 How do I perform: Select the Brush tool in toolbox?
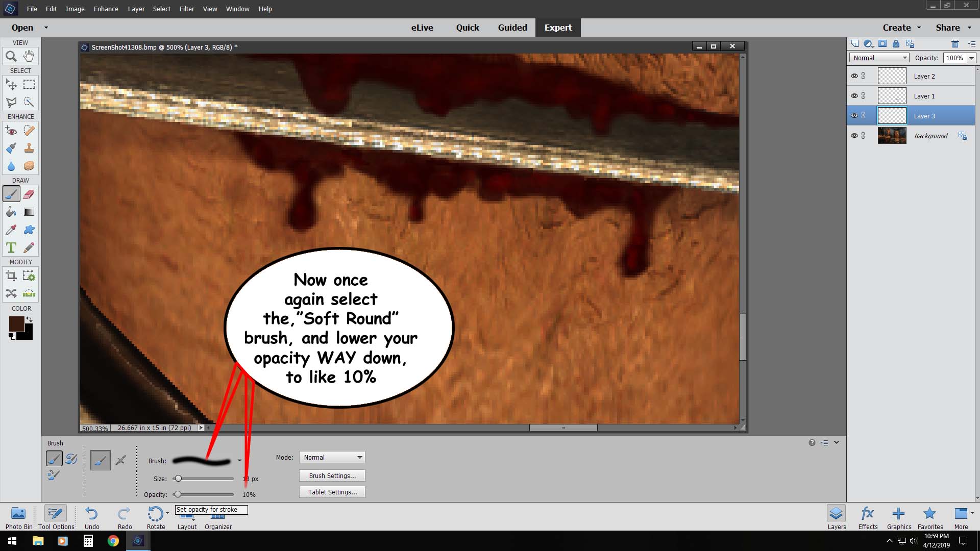pos(11,194)
